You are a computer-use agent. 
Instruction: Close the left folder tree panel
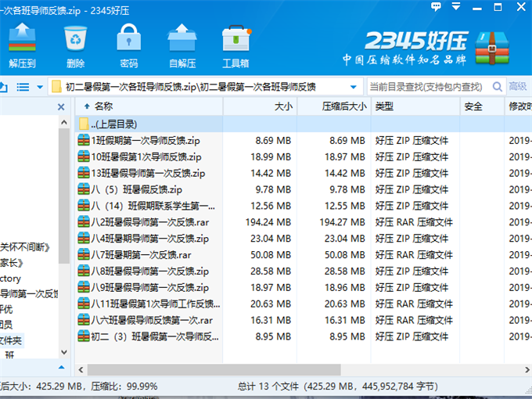63,106
